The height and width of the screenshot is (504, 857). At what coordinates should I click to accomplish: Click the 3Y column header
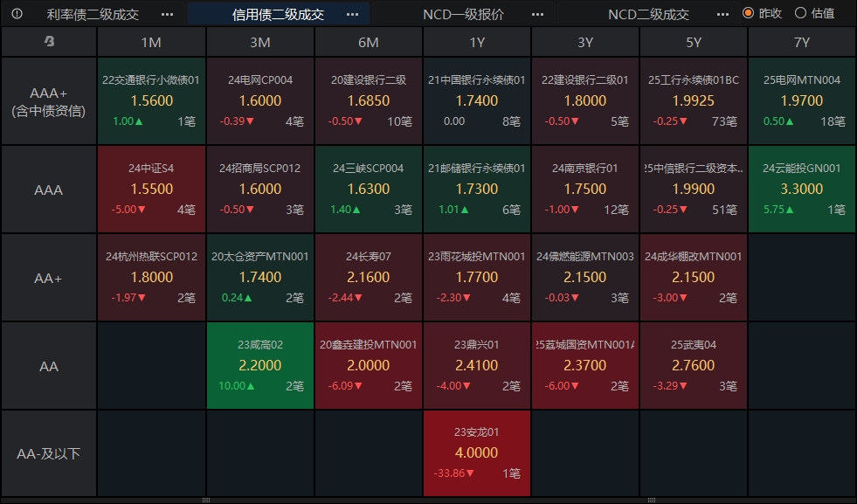[584, 42]
